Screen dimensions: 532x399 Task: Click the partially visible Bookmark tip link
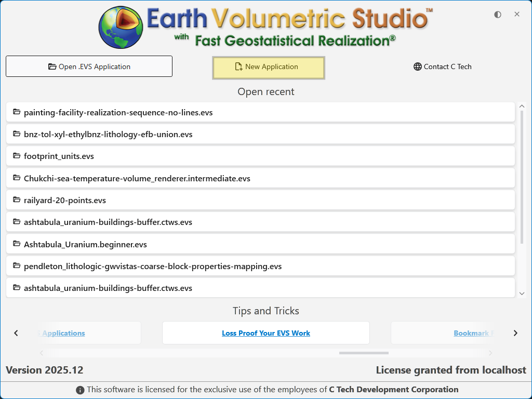coord(471,333)
